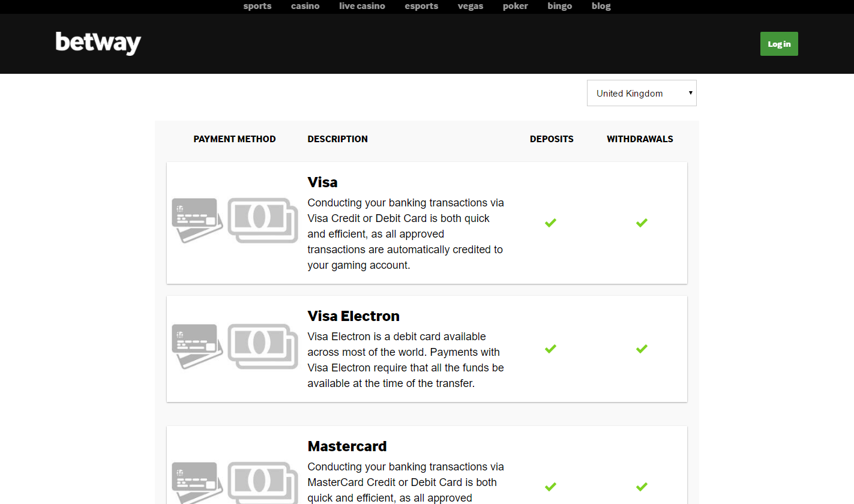Visit the blog link
This screenshot has width=854, height=504.
point(601,6)
